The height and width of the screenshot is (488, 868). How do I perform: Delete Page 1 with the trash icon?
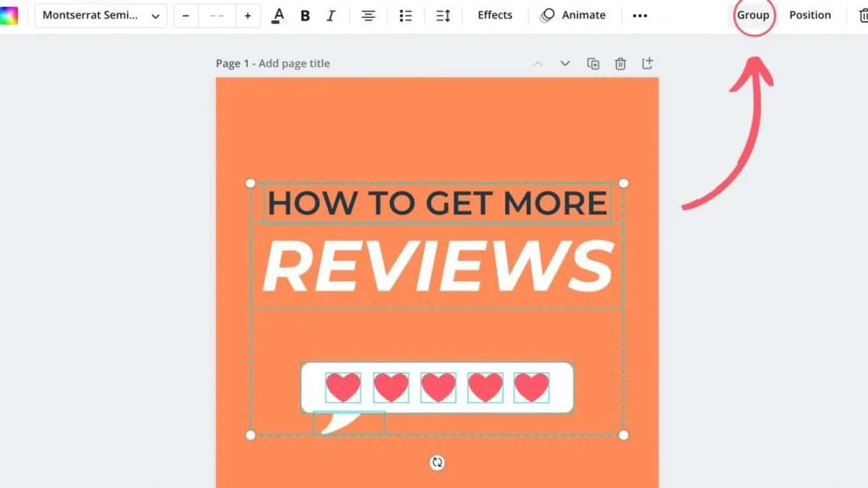tap(620, 63)
